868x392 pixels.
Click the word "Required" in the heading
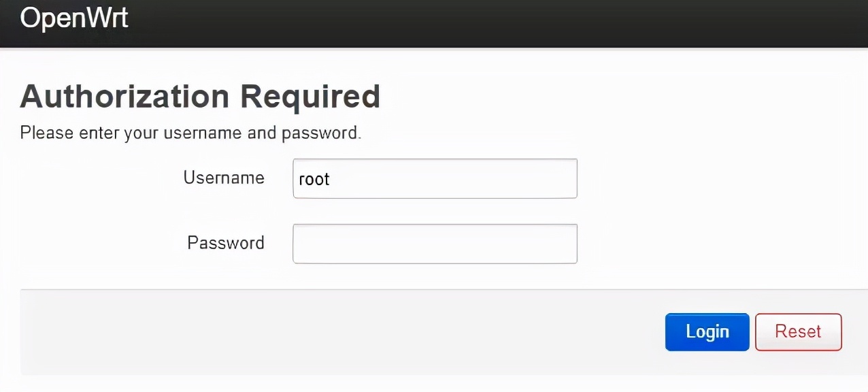point(310,97)
